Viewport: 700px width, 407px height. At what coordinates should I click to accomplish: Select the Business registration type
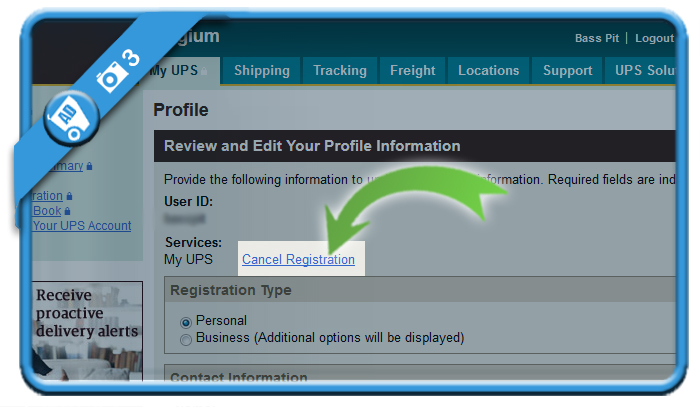(186, 340)
